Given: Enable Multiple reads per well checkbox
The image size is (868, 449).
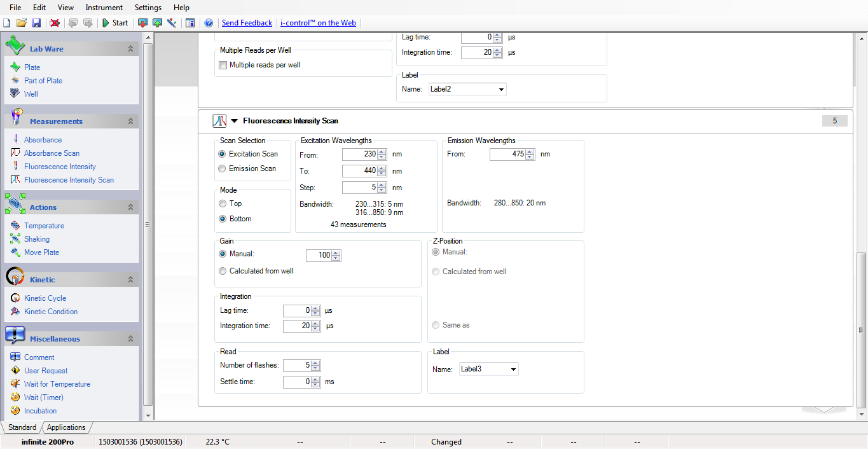Looking at the screenshot, I should [223, 65].
